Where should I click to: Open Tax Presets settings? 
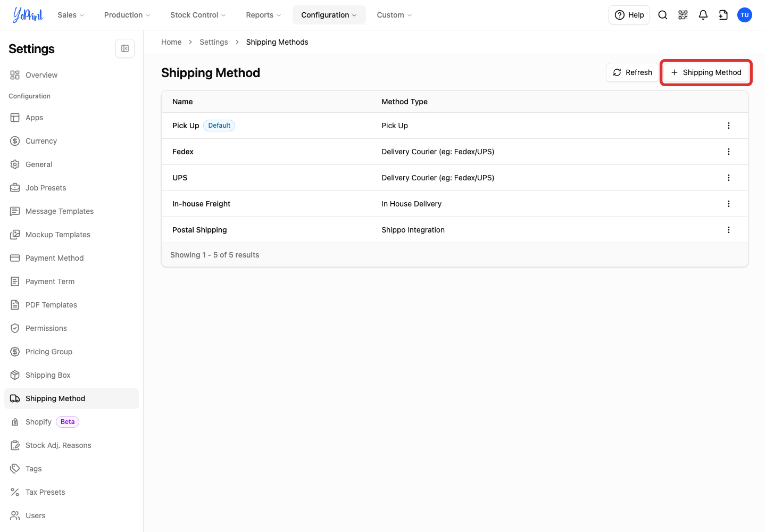tap(71, 492)
